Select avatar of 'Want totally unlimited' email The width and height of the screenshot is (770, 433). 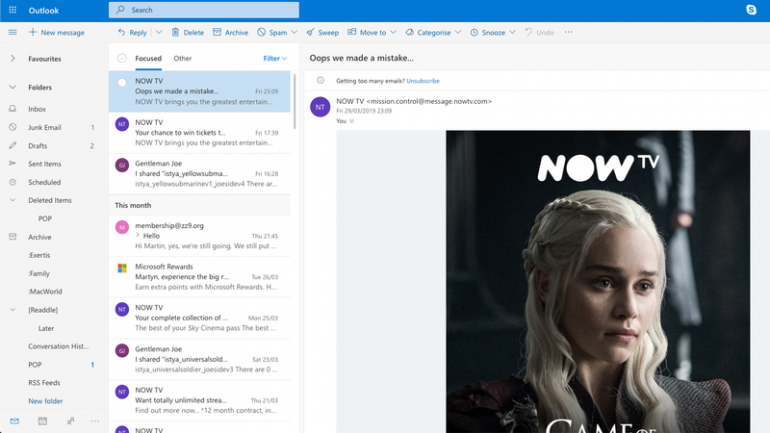122,392
